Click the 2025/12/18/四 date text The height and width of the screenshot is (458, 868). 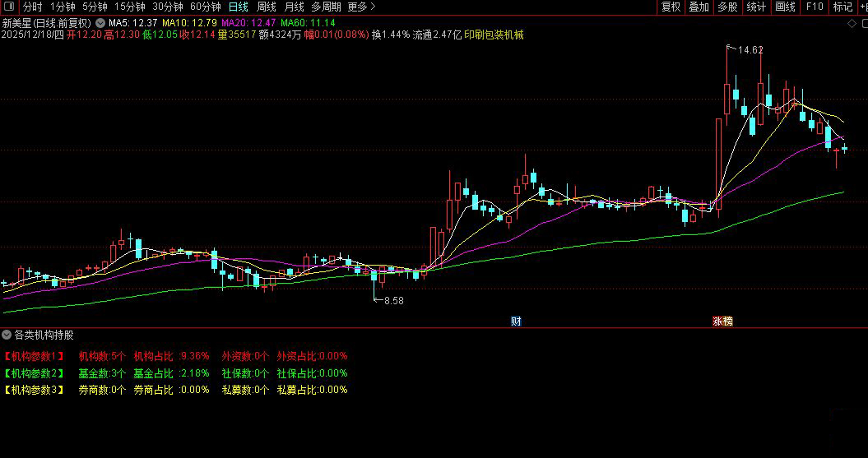click(x=33, y=35)
